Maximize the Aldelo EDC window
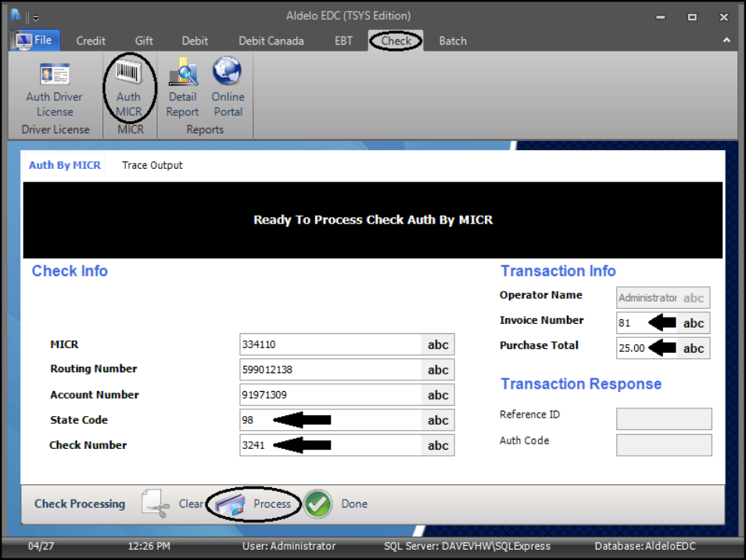746x560 pixels. click(692, 17)
